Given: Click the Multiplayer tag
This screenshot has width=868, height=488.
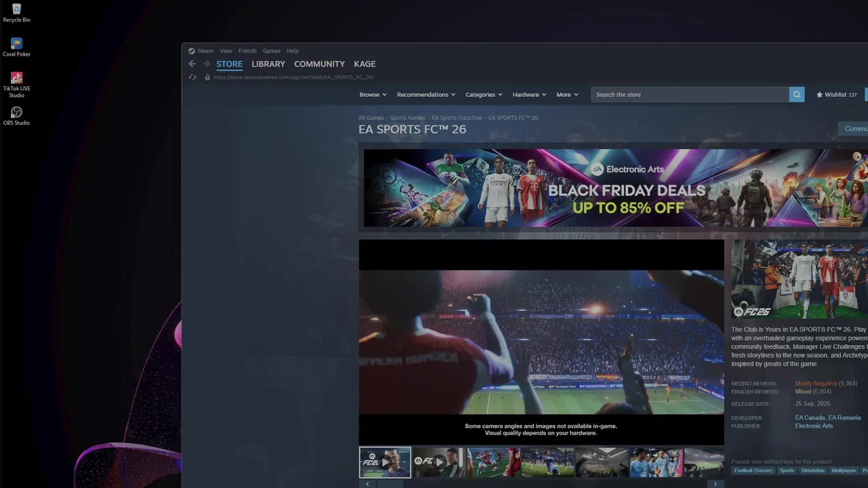Looking at the screenshot, I should click(844, 470).
